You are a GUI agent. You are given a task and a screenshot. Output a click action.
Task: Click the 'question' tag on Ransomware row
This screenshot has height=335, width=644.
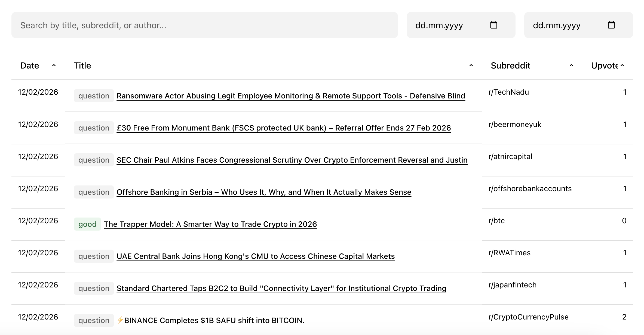pos(93,96)
